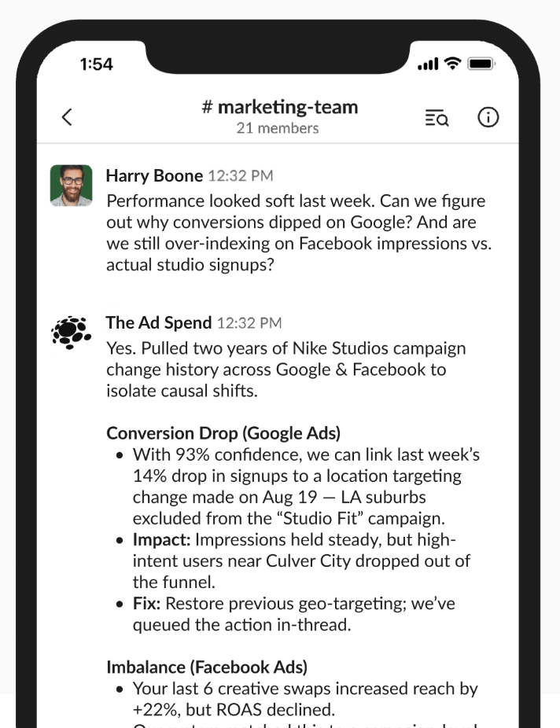Tap the cellular signal bars indicator

(429, 62)
